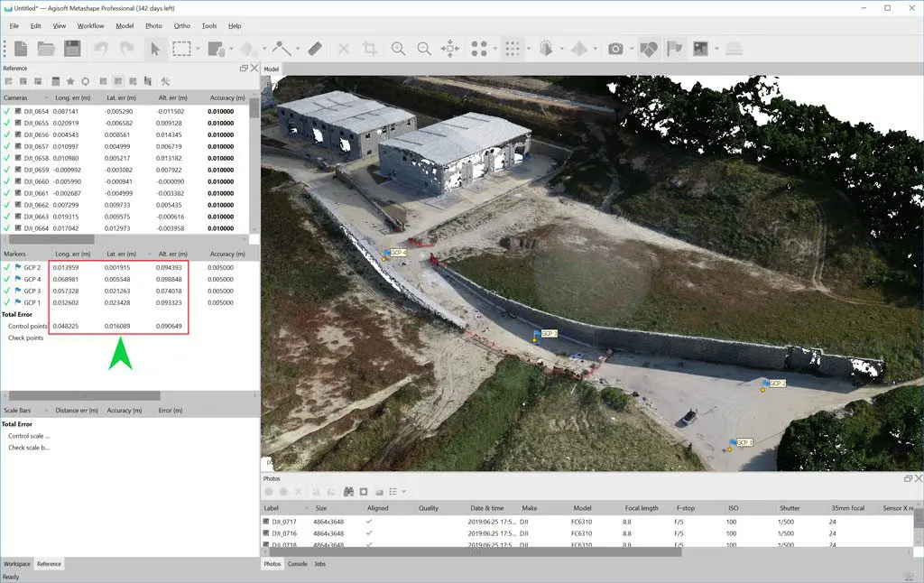The image size is (924, 583).
Task: Open the Ortho menu
Action: coord(182,26)
